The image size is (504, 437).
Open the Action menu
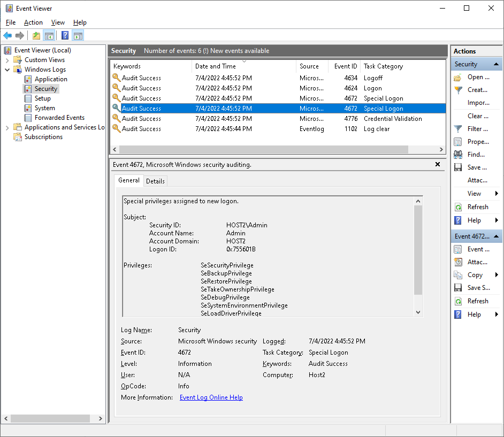[x=33, y=22]
